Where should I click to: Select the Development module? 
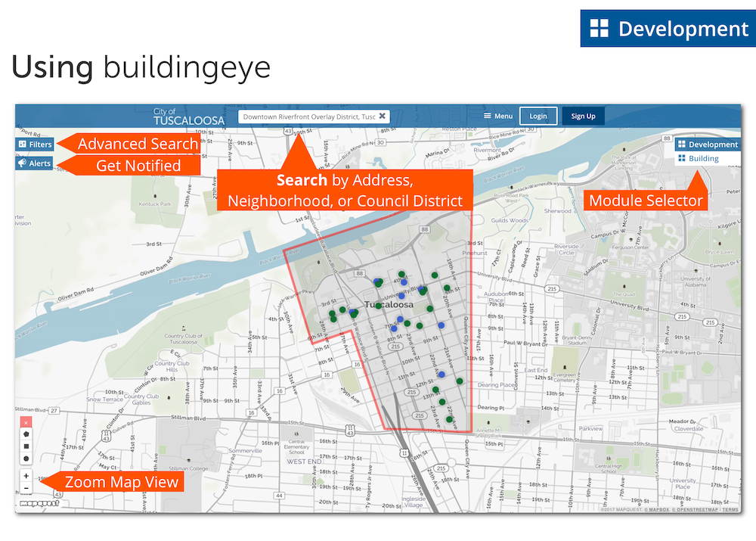point(708,145)
